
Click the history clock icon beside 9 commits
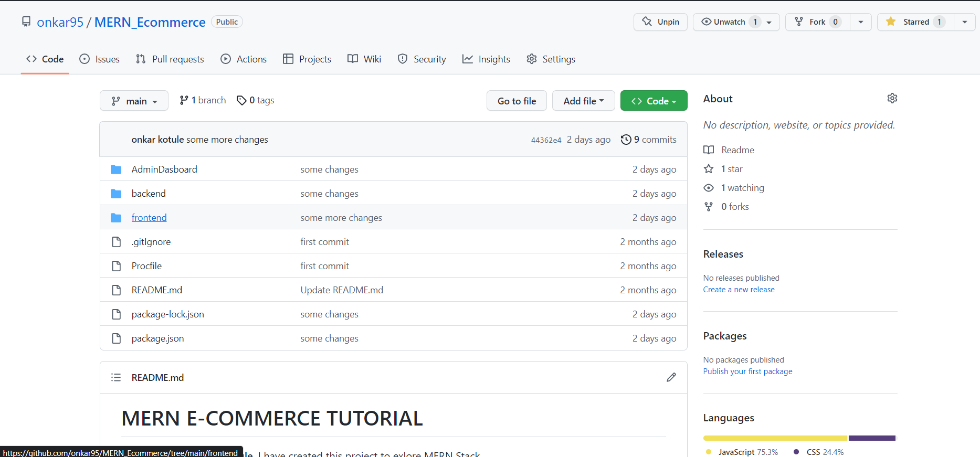pyautogui.click(x=626, y=140)
